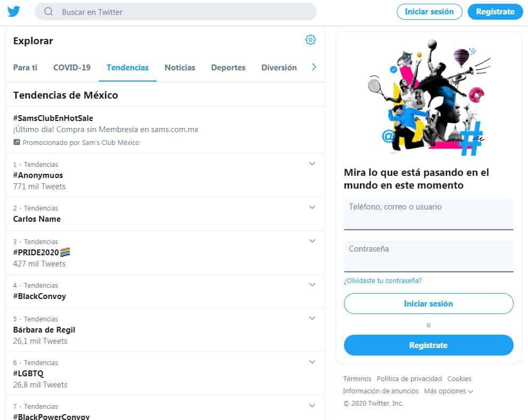
Task: Select the Tendencias tab
Action: coord(127,68)
